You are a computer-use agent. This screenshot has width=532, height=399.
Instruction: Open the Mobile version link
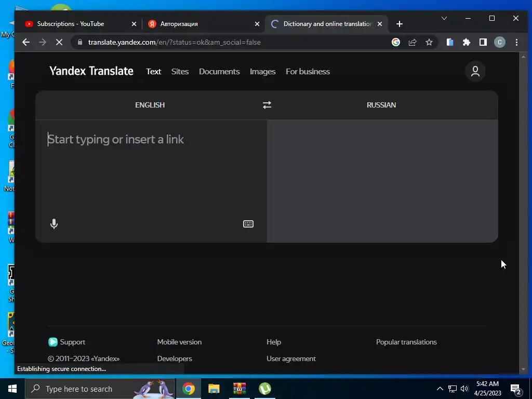179,342
